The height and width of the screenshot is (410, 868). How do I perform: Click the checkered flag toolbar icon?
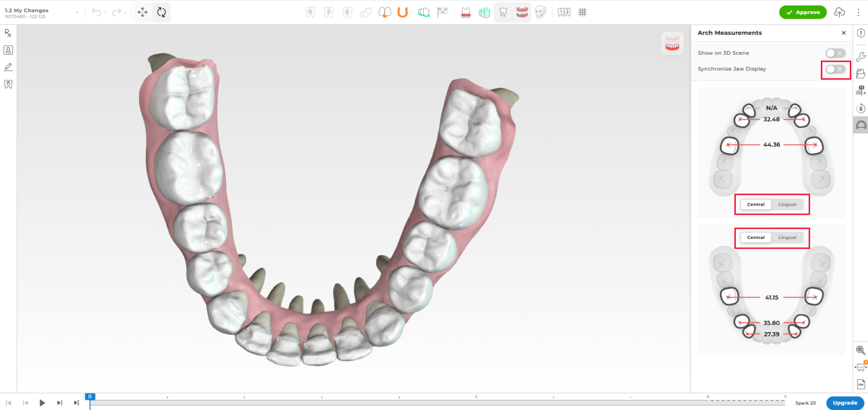point(442,12)
